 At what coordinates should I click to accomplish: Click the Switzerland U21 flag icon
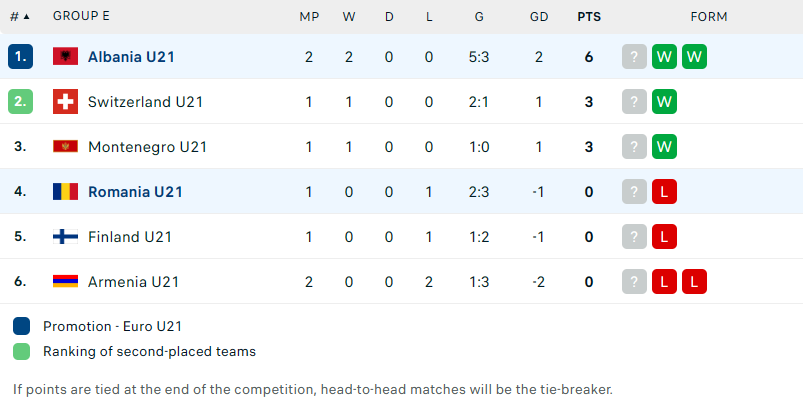click(66, 101)
